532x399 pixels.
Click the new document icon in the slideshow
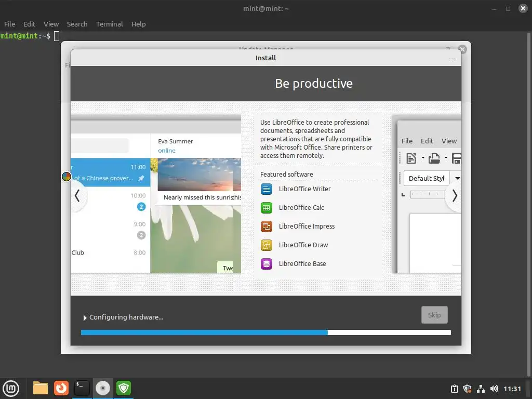pos(411,158)
